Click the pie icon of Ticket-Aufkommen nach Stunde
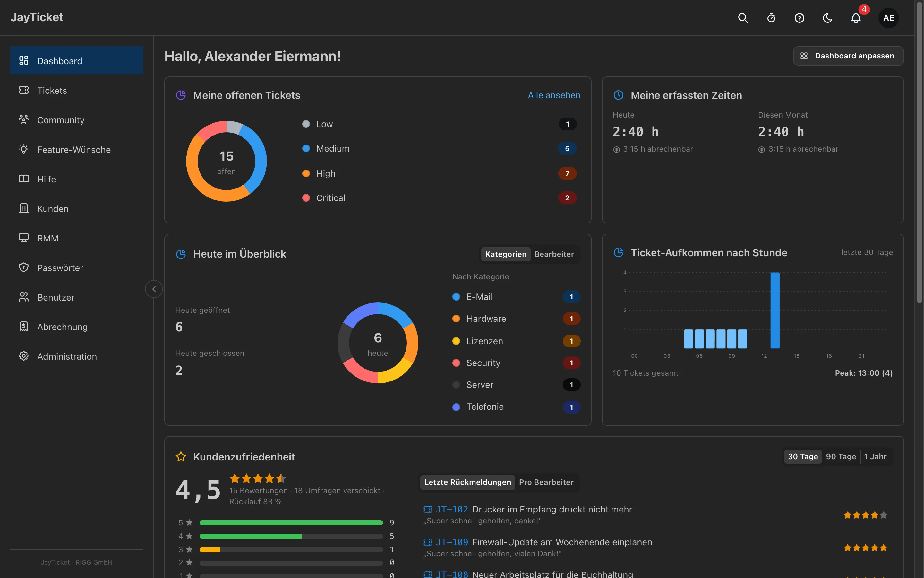 tap(618, 252)
